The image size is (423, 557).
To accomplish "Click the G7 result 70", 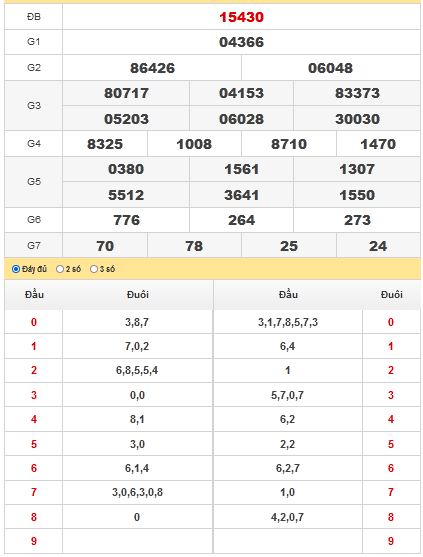I will [x=105, y=246].
